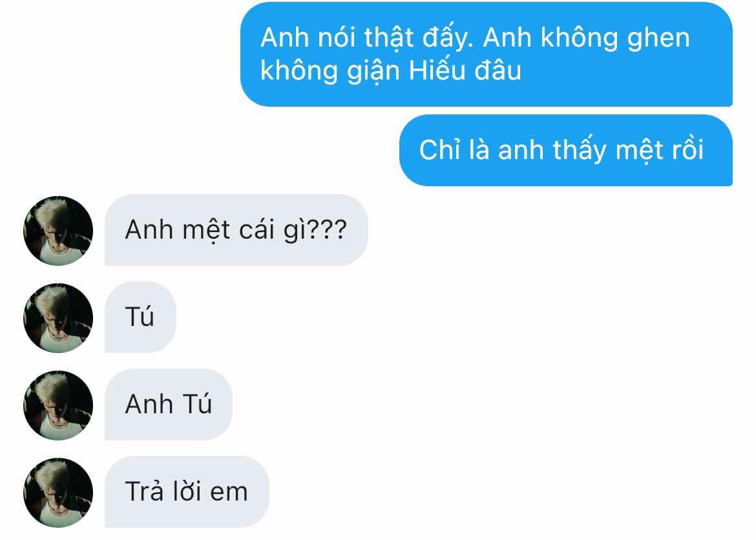Click profile photo next to "Trả lời em"
Viewport: 756px width, 540px height.
pyautogui.click(x=58, y=493)
